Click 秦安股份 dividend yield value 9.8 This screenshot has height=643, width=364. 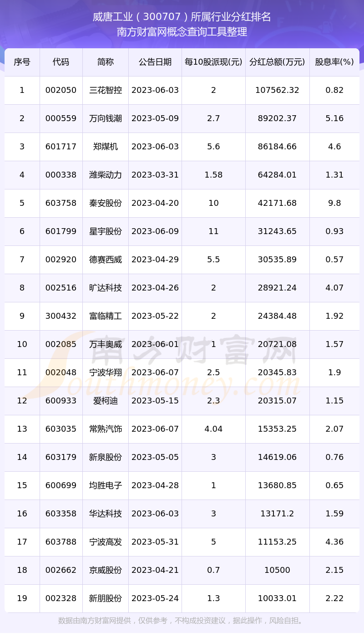pos(334,203)
